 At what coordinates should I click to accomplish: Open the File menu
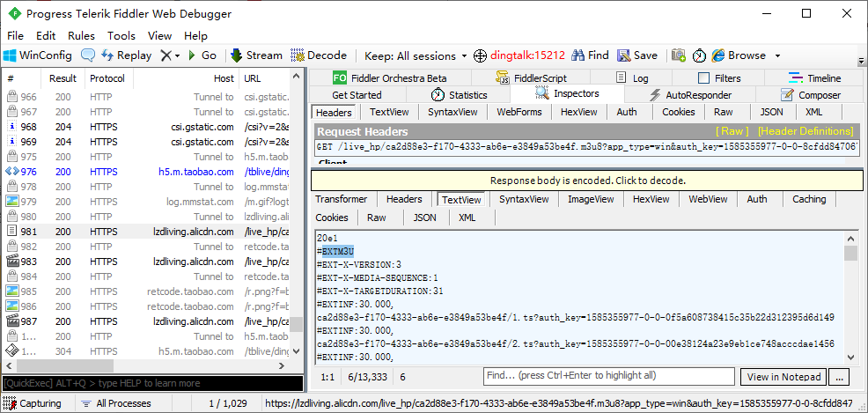click(16, 36)
